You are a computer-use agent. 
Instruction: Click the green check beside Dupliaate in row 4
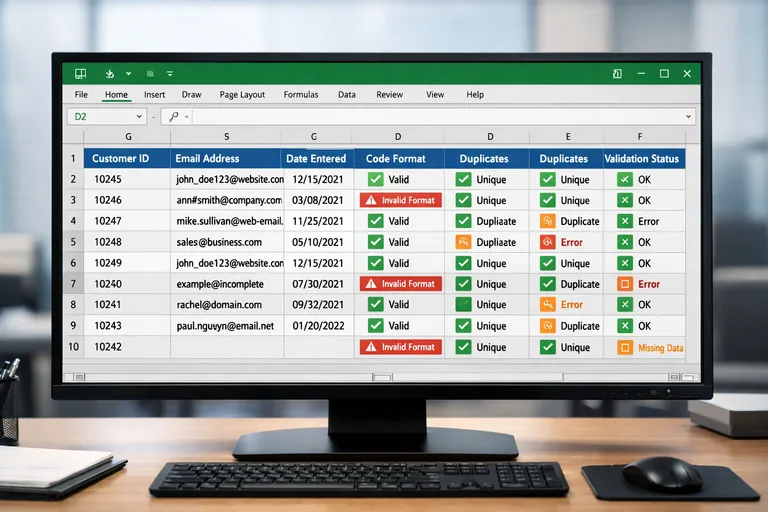463,221
